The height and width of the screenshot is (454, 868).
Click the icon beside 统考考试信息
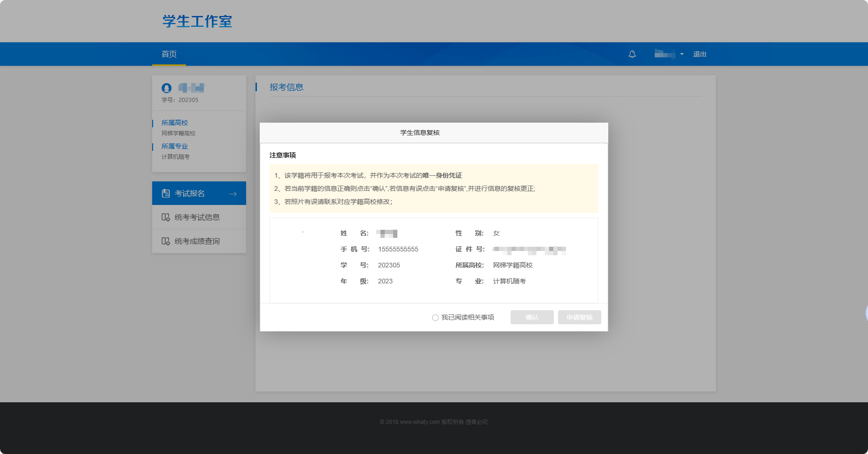coord(166,217)
